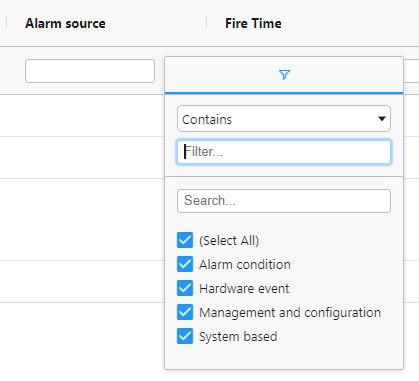Untick the System based checkbox
The height and width of the screenshot is (381, 419).
(185, 336)
